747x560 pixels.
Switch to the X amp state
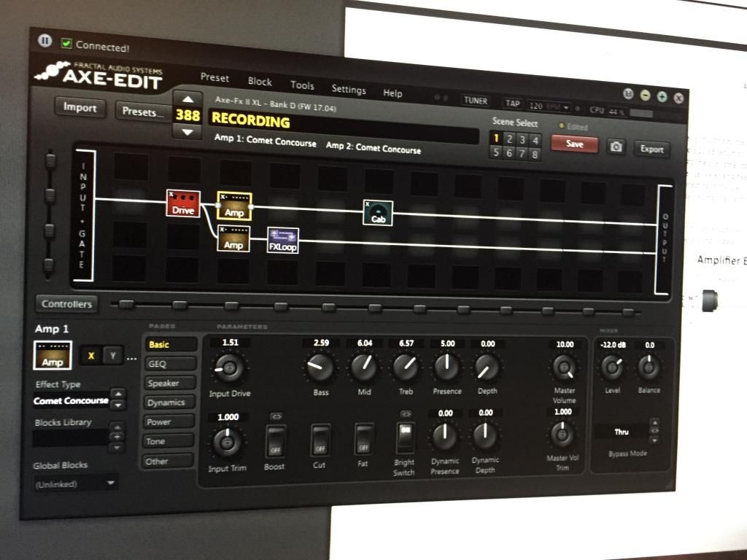coord(91,356)
